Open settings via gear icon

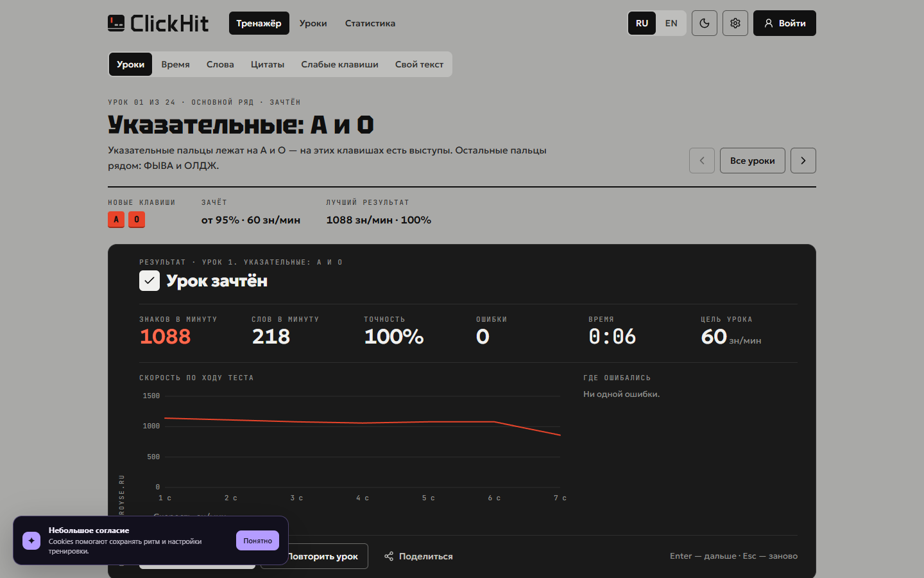(735, 23)
